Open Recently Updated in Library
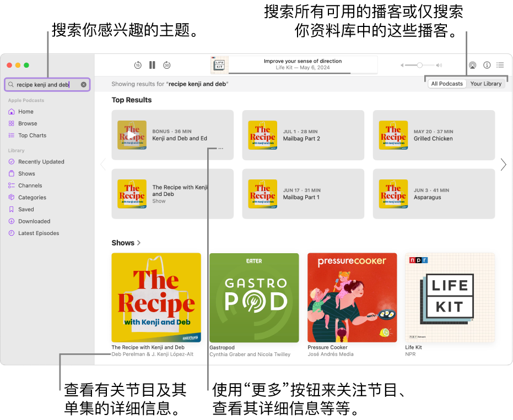513x420 pixels. point(41,162)
